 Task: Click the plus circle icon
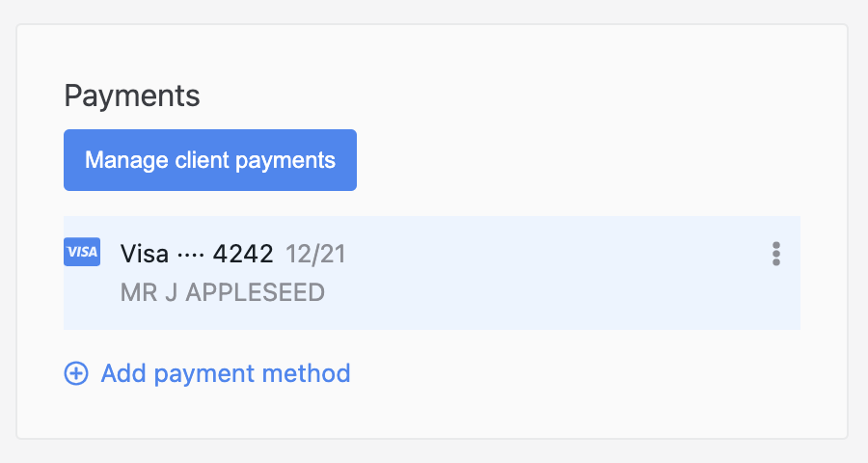pos(75,373)
